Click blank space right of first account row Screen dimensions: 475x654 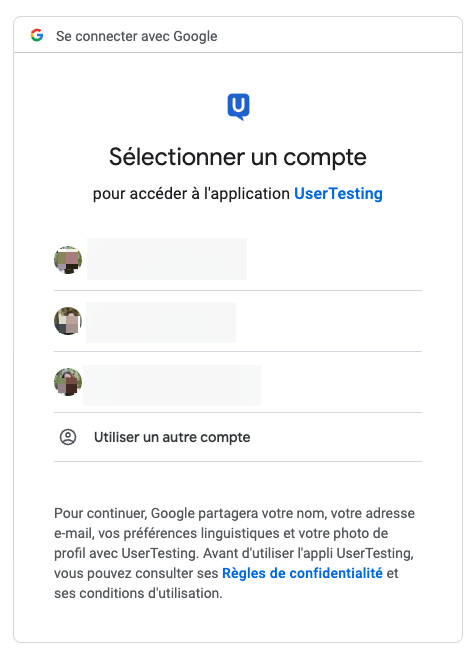(334, 260)
